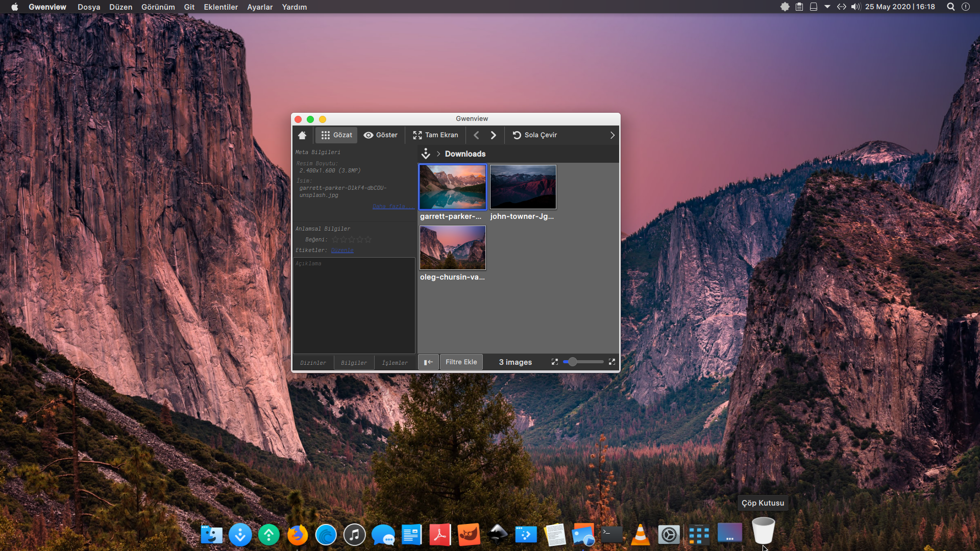Open the Filtre Ekle dropdown
980x551 pixels.
(x=461, y=362)
